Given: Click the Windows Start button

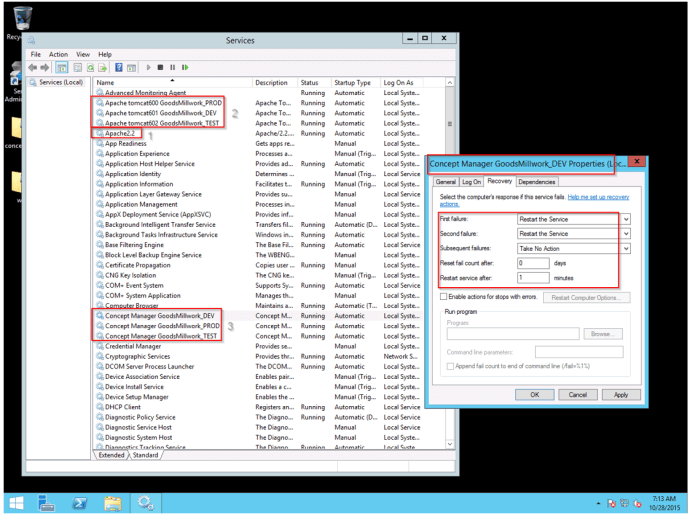Looking at the screenshot, I should 16,503.
